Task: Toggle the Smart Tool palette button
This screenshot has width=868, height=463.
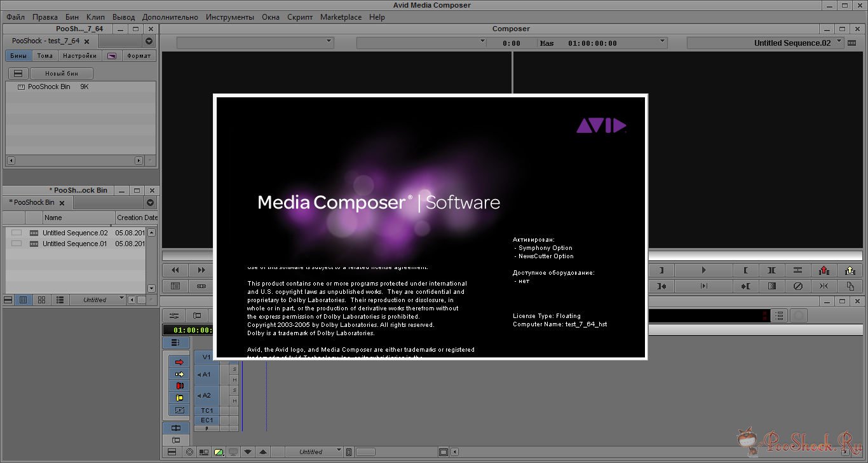Action: click(x=176, y=343)
